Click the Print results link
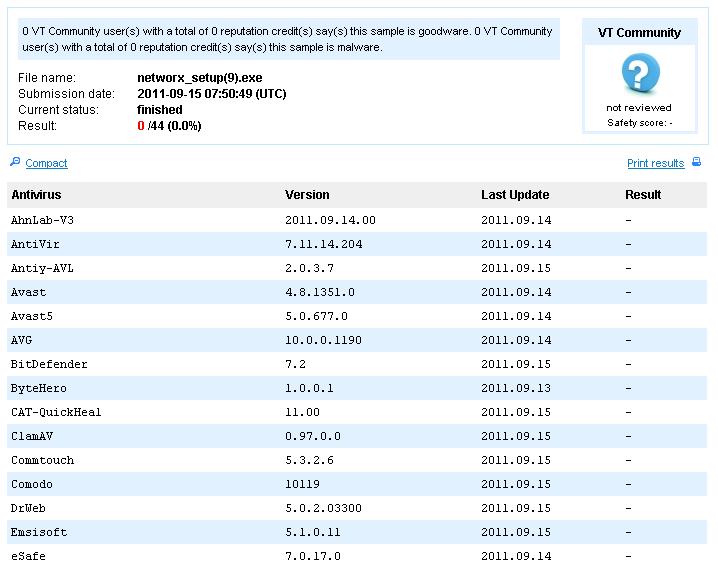Screen dimensions: 718x568 tap(655, 163)
